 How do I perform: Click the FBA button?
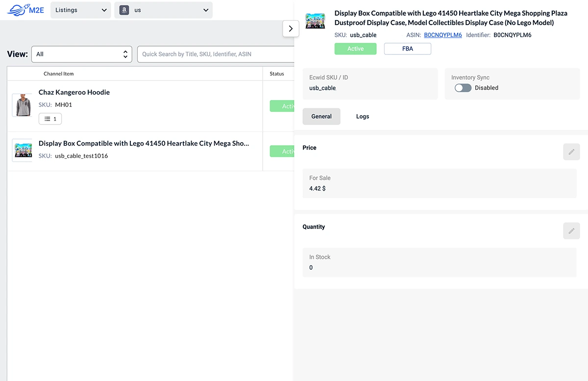(x=407, y=49)
